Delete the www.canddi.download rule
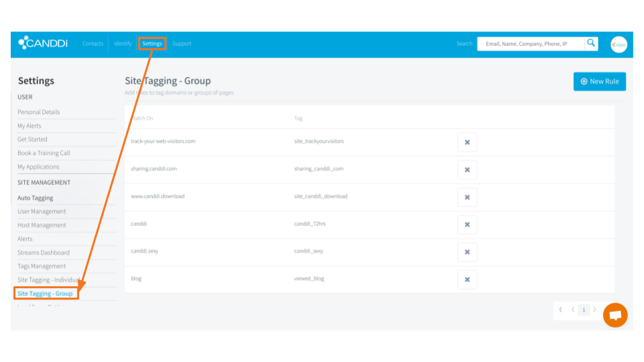644x362 pixels. coord(467,197)
